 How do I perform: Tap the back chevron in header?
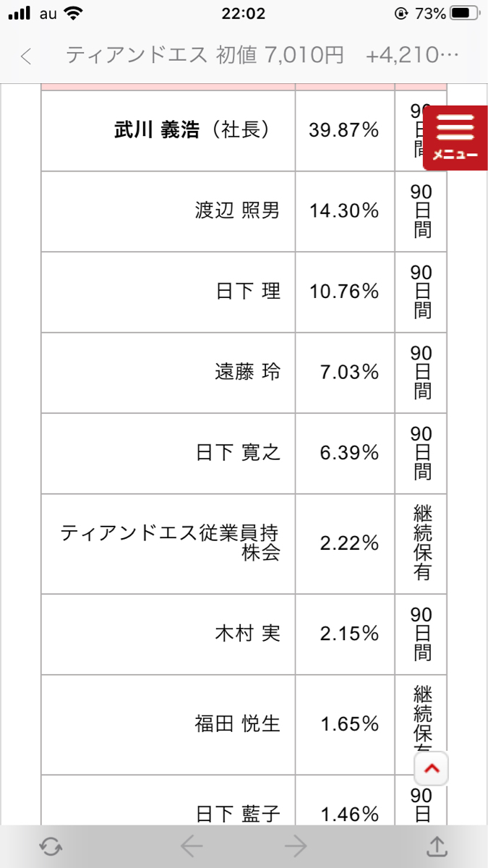point(27,56)
